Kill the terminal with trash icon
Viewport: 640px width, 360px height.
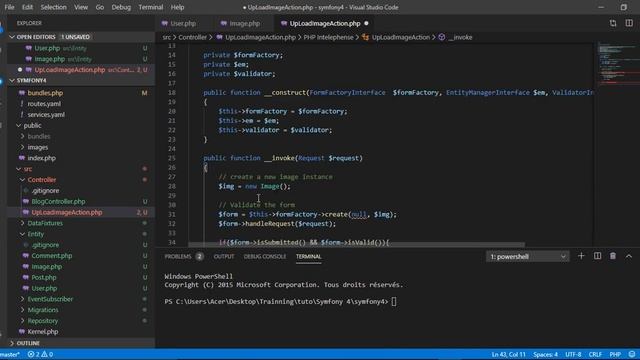[x=613, y=256]
